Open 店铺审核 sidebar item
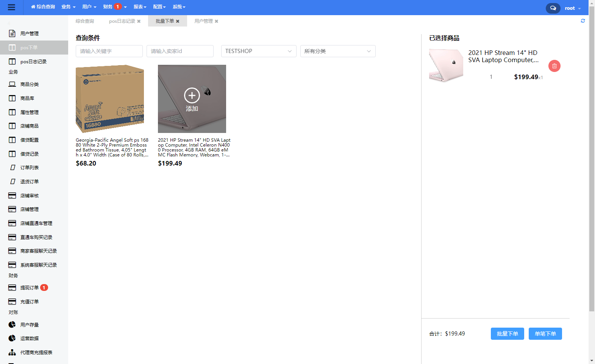Image resolution: width=595 pixels, height=364 pixels. click(x=34, y=195)
